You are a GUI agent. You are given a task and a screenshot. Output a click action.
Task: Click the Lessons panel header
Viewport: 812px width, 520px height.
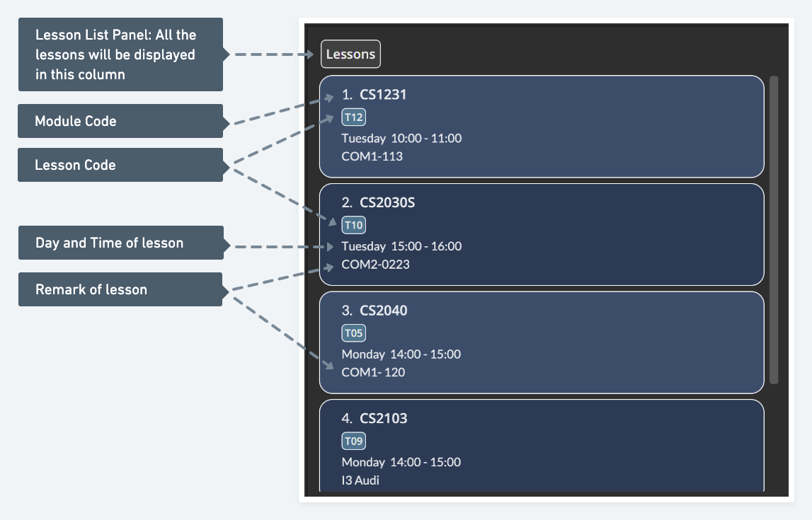click(350, 54)
